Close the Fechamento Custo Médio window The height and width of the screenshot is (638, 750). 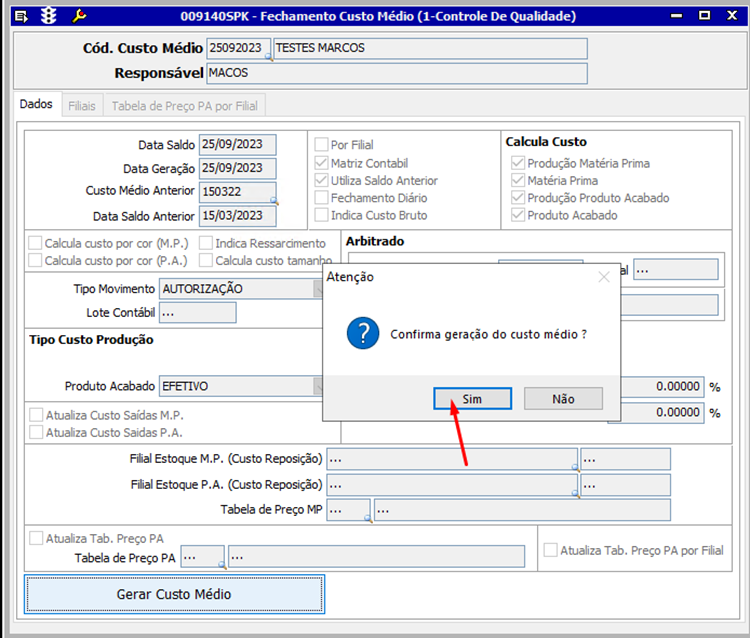(x=732, y=16)
